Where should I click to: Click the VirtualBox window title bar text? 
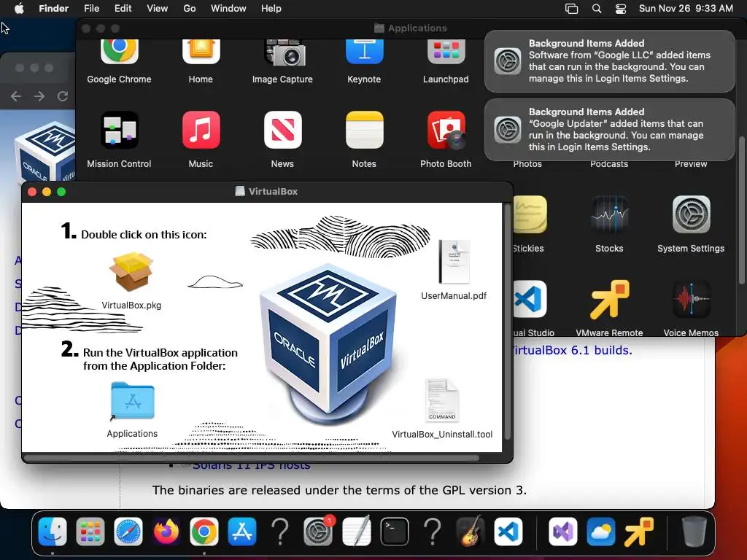click(273, 192)
